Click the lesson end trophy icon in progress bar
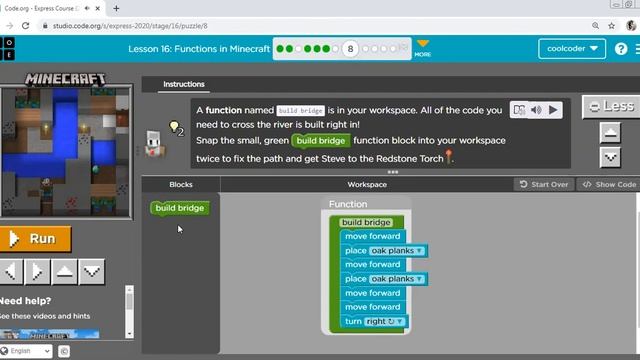This screenshot has height=360, width=640. 403,48
